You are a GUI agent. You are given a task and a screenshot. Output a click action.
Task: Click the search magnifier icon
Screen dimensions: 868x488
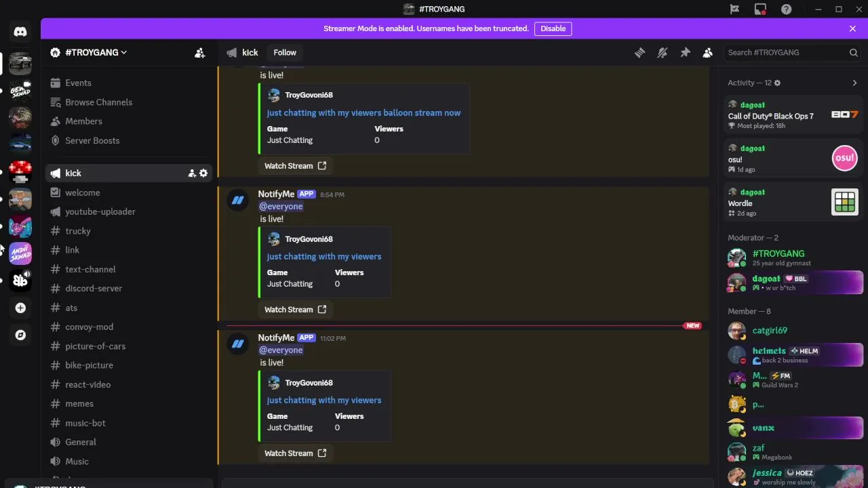pyautogui.click(x=853, y=52)
